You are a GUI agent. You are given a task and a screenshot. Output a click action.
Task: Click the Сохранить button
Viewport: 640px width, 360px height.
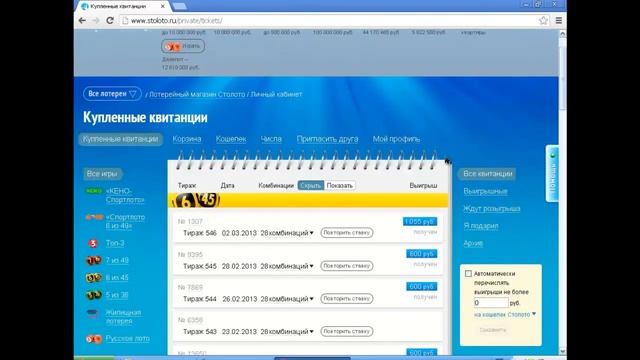(x=493, y=330)
